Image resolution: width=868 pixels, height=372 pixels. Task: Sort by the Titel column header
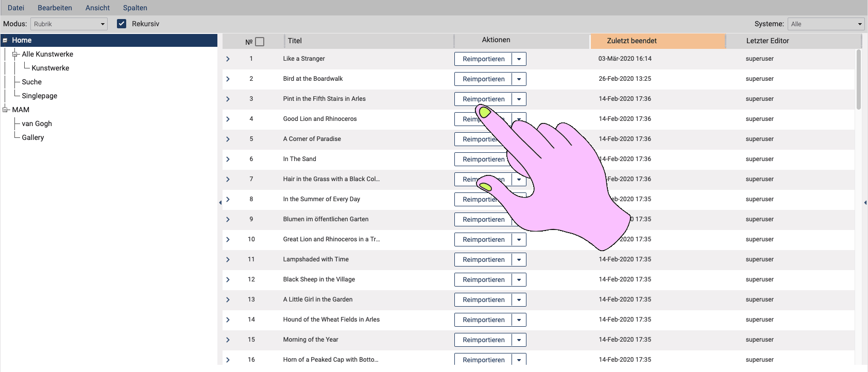click(x=369, y=41)
